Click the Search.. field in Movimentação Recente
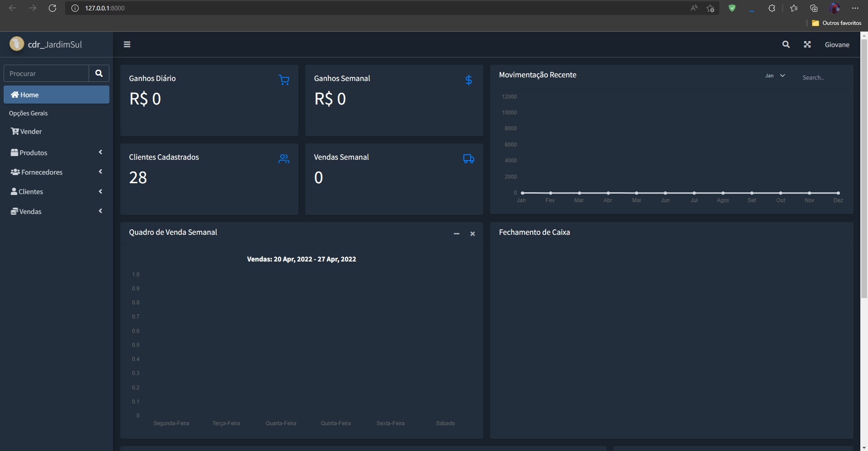 [x=823, y=77]
